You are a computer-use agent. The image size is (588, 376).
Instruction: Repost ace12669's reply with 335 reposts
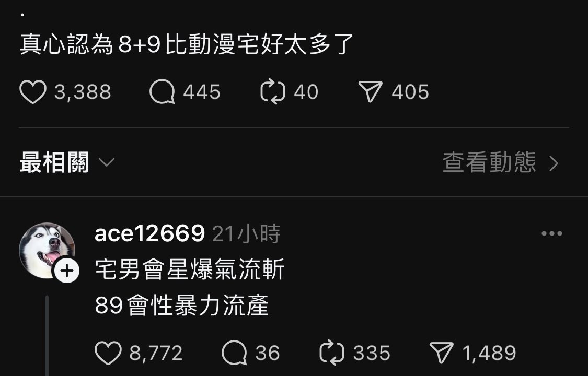[331, 353]
